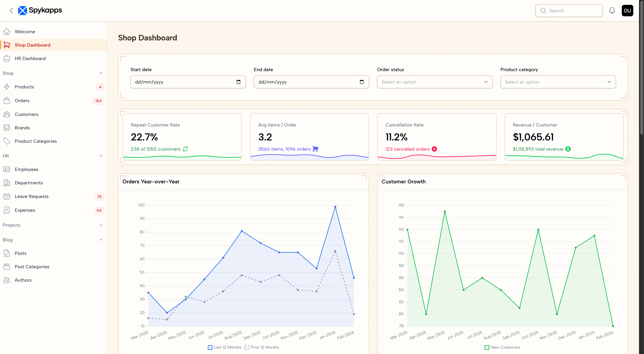Screen dimensions: 644x354
Task: Click the calendar icon in End date
Action: click(x=362, y=82)
